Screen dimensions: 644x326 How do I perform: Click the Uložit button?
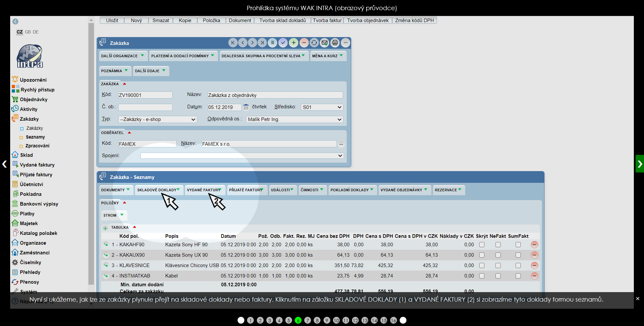(112, 20)
